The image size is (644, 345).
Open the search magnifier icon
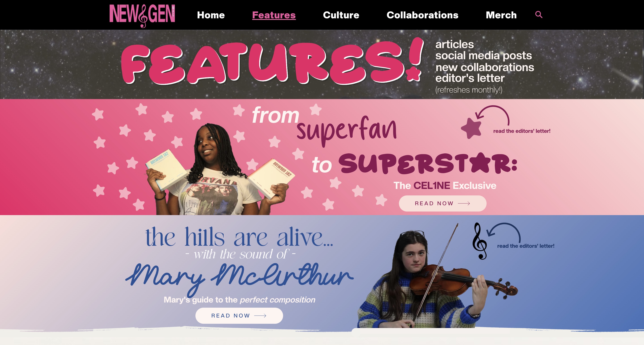coord(539,15)
